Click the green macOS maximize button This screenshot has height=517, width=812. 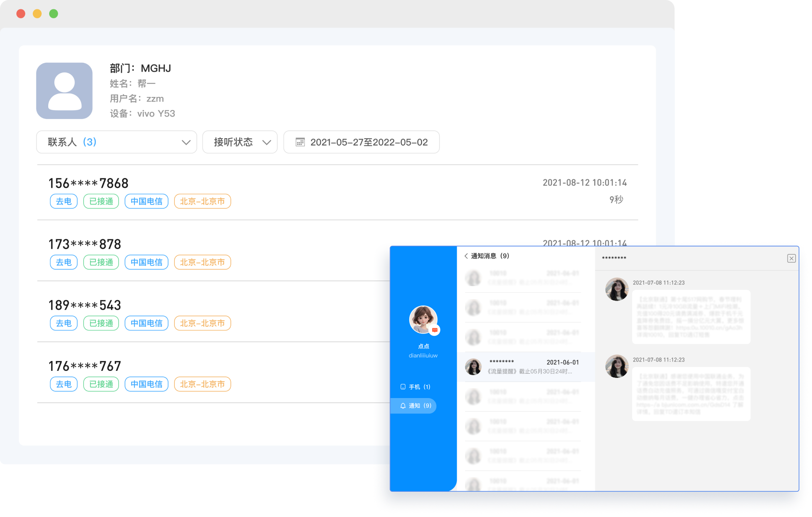(54, 14)
